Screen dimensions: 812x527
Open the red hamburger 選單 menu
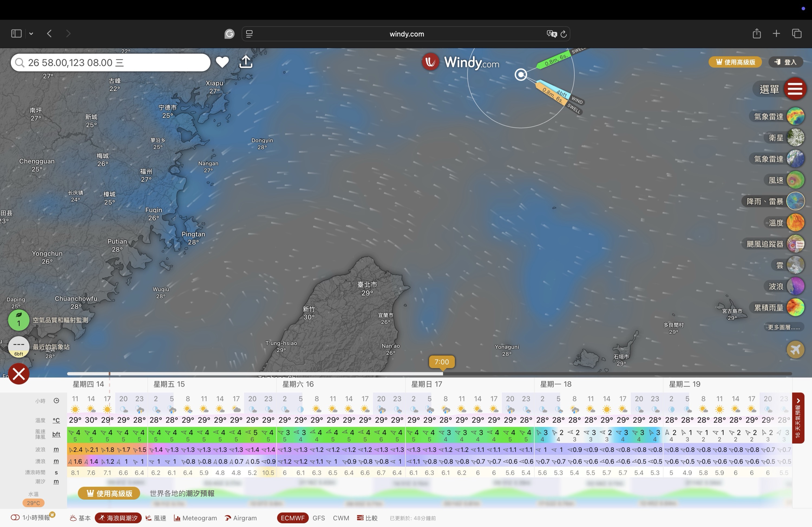(795, 89)
